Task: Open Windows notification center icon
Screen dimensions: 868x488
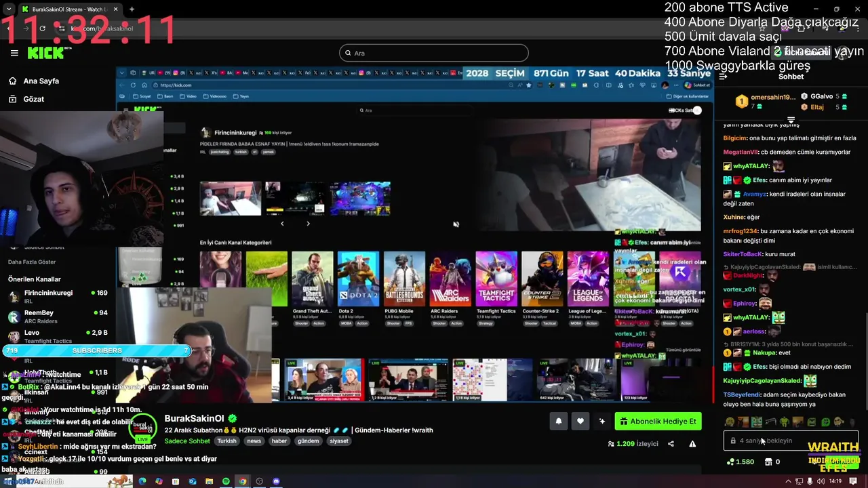Action: (x=854, y=481)
